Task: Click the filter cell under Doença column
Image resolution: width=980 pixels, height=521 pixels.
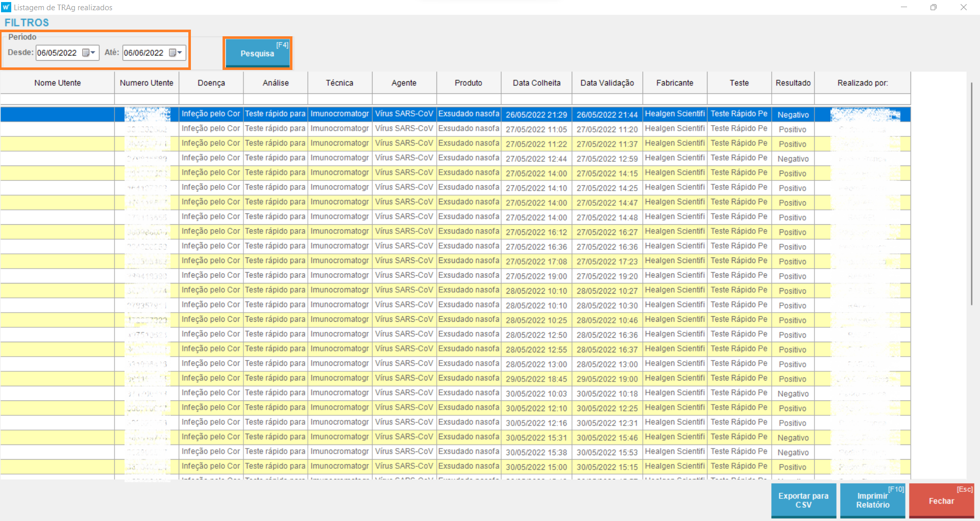Action: pos(211,99)
